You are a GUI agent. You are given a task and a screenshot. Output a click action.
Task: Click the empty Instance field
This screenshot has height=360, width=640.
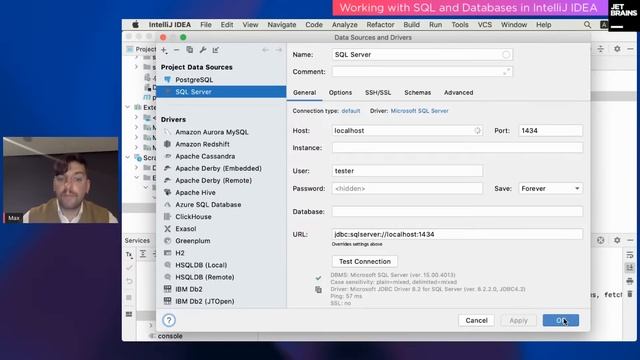457,148
